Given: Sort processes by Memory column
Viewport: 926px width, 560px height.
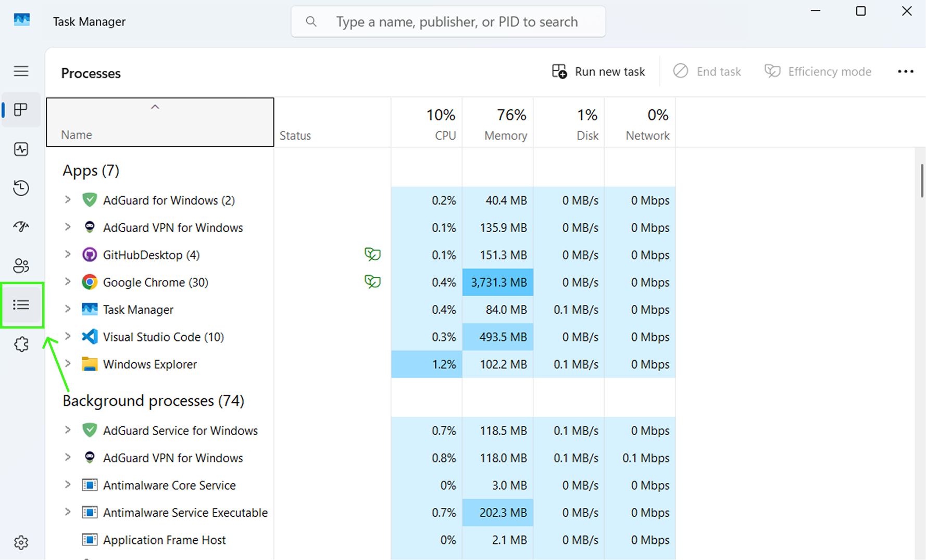Looking at the screenshot, I should [497, 122].
